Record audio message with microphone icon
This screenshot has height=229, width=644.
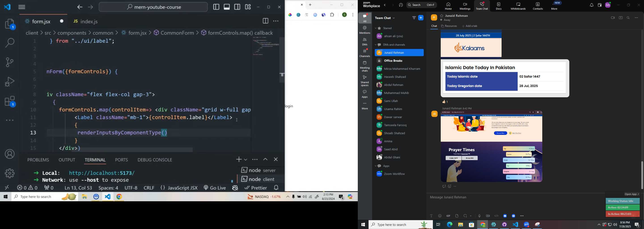pyautogui.click(x=479, y=216)
